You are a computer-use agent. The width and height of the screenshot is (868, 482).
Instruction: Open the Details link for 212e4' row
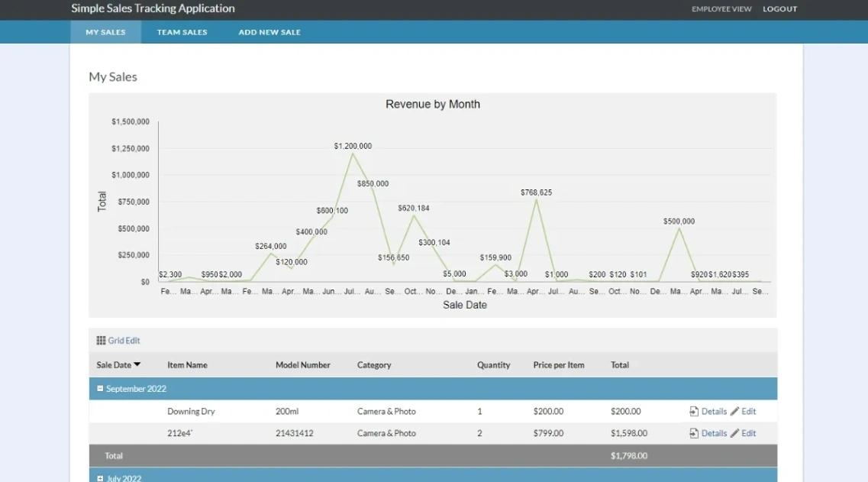pyautogui.click(x=714, y=433)
